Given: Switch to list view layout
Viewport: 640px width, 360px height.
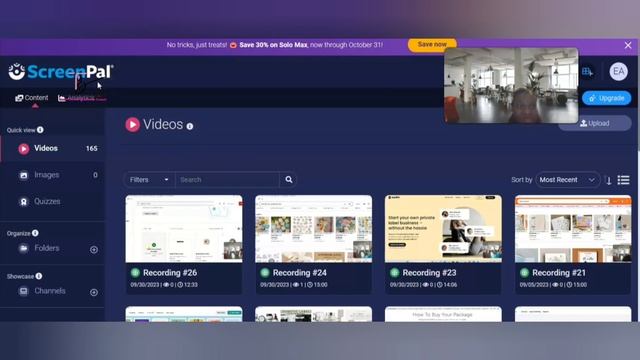Looking at the screenshot, I should coord(623,180).
